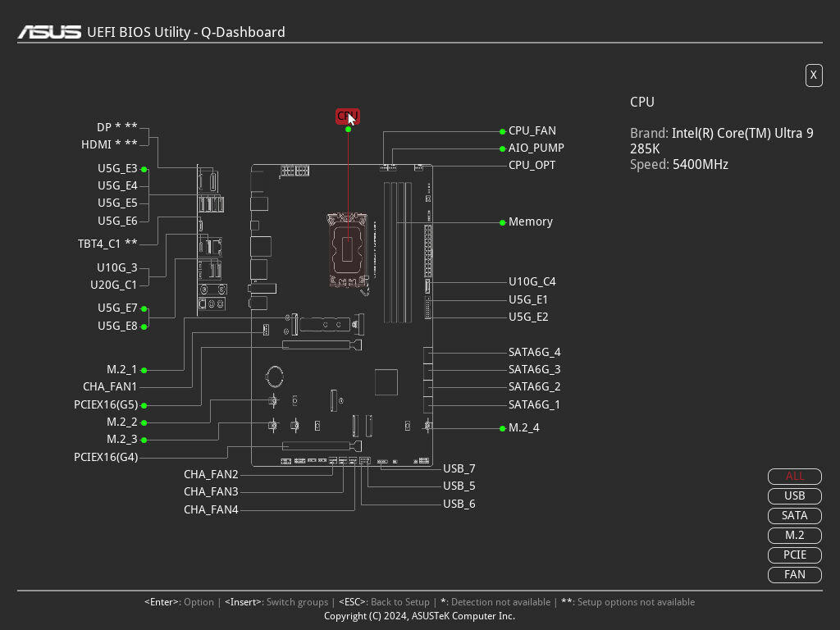The width and height of the screenshot is (840, 630).
Task: Select the CHA_FAN4 header label
Action: [x=211, y=509]
